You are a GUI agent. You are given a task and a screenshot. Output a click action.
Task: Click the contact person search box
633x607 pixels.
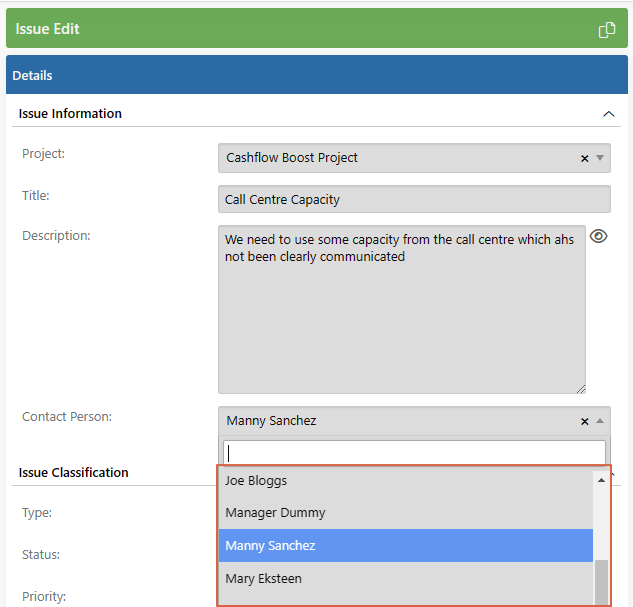pos(414,452)
